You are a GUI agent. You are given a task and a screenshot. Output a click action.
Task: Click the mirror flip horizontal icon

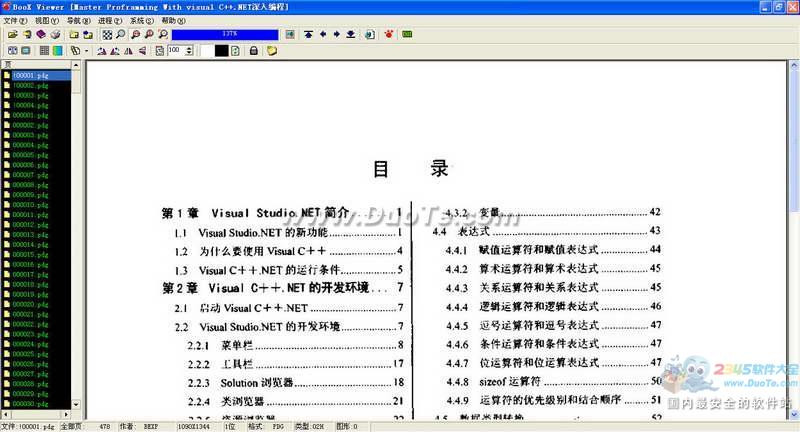pyautogui.click(x=129, y=50)
